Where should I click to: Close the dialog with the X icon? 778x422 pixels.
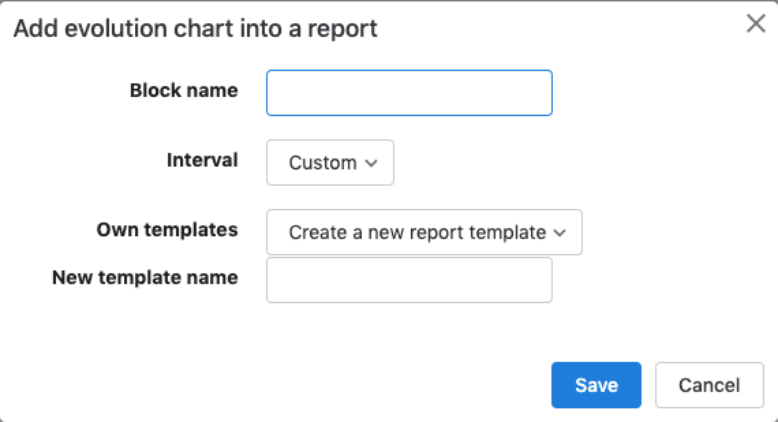[756, 23]
